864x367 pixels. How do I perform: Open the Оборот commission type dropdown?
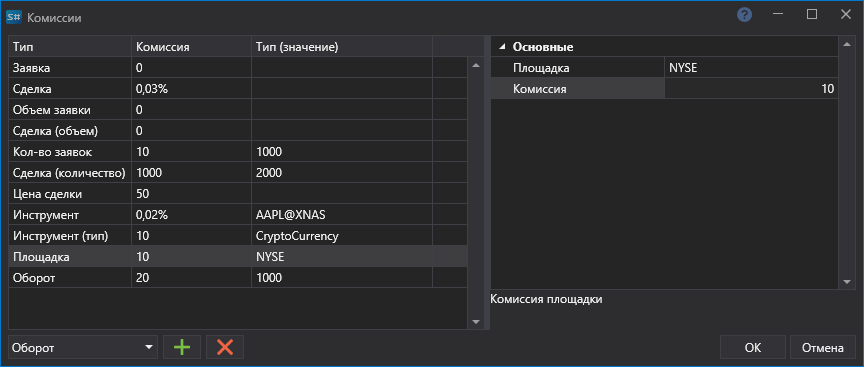pos(83,347)
